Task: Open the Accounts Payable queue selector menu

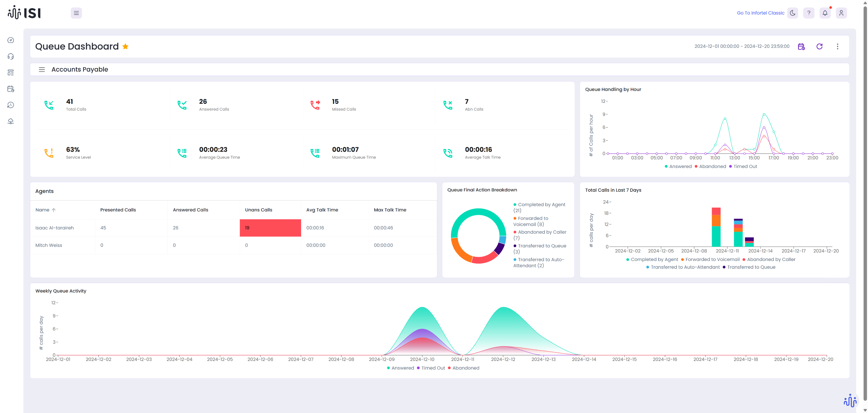Action: tap(42, 70)
